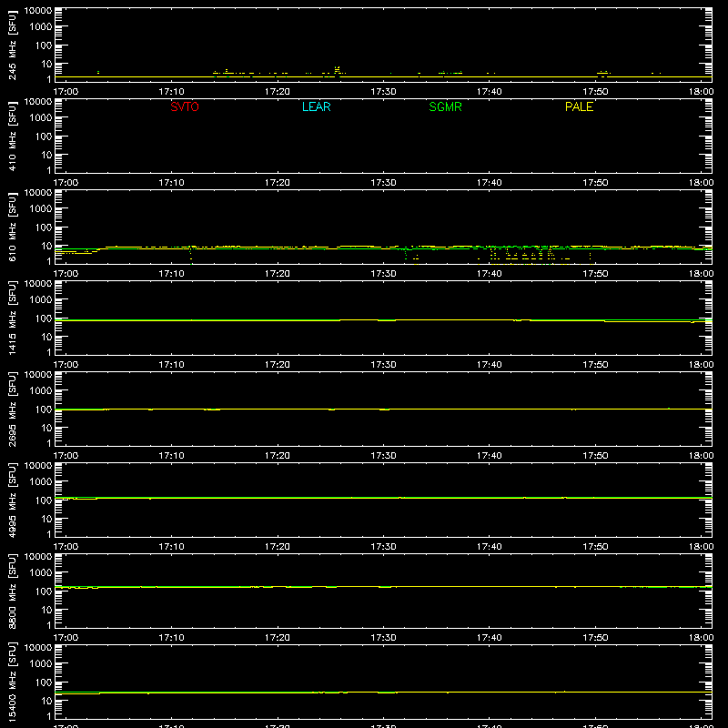
Task: Click the 10000 tick on 245 MHz axis
Action: (38, 11)
